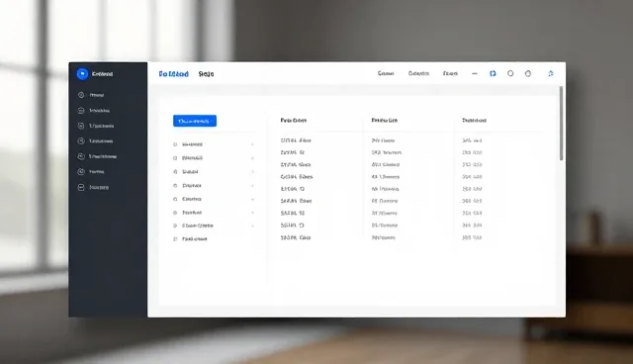Click the solid blue button above the left list

[195, 121]
